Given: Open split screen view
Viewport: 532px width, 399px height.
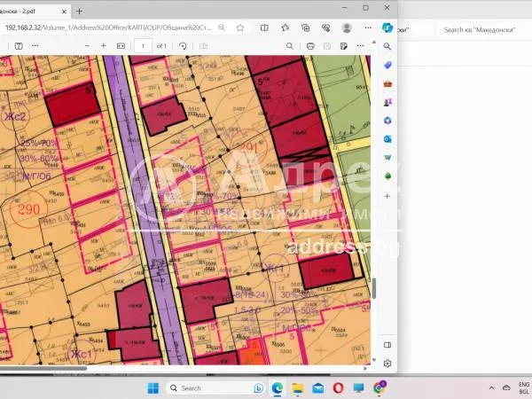Looking at the screenshot, I should [264, 27].
